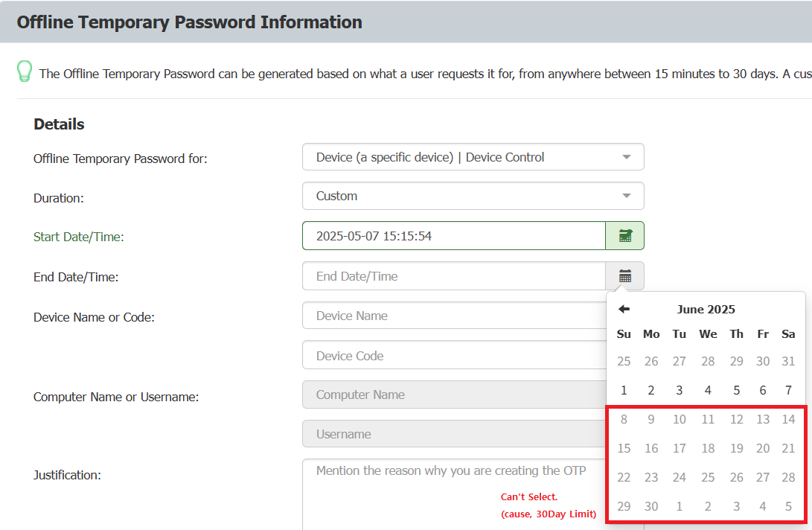The width and height of the screenshot is (812, 530).
Task: Expand the Offline Temporary Password for dropdown
Action: (473, 157)
